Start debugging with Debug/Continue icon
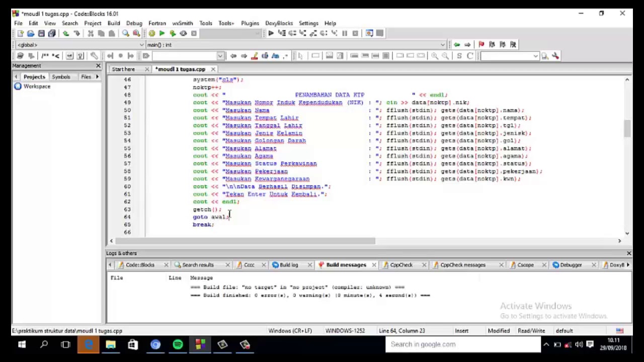The image size is (644, 362). (271, 33)
